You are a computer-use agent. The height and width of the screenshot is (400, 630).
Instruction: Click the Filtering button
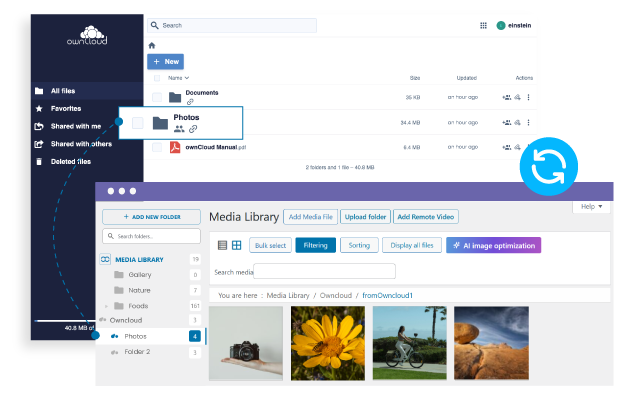point(315,245)
